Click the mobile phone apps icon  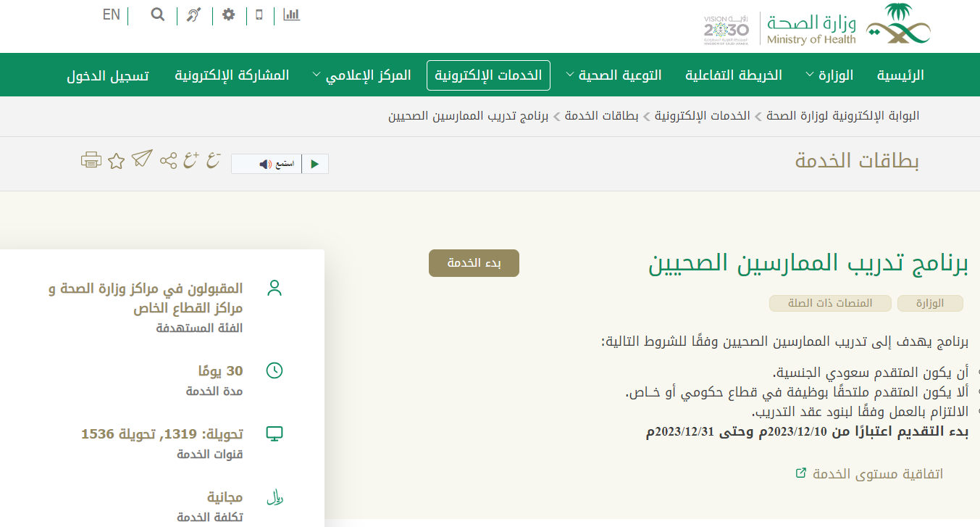pos(259,14)
